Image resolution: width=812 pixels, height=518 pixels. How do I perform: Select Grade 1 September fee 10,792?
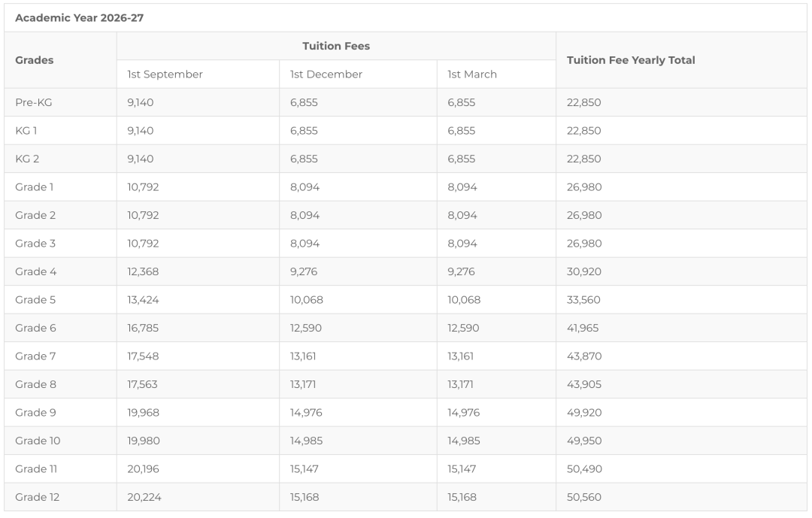(143, 187)
